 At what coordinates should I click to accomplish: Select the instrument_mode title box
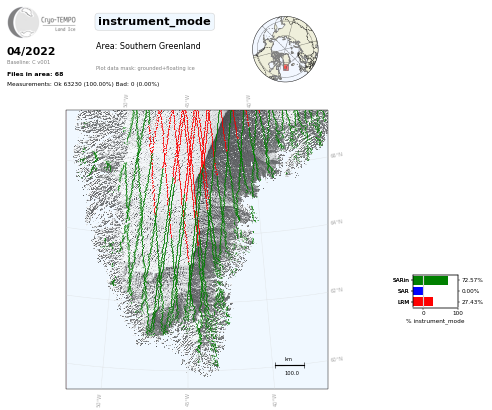pos(154,22)
